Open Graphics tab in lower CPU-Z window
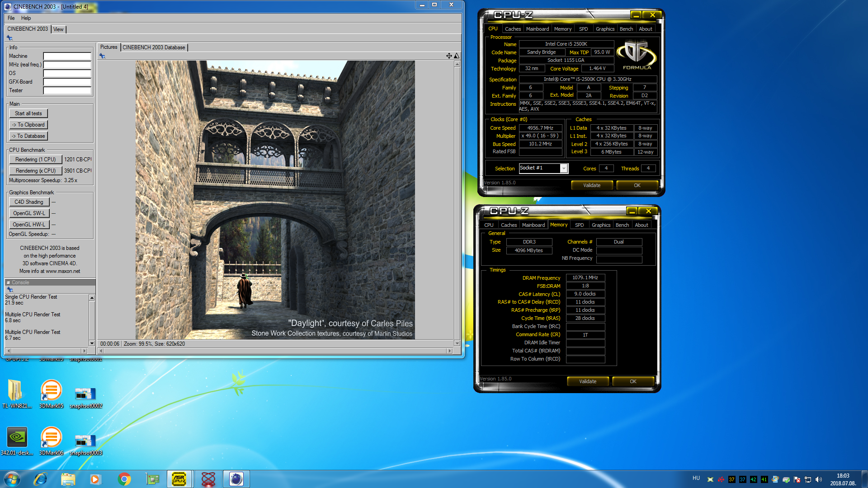This screenshot has height=488, width=868. coord(601,225)
